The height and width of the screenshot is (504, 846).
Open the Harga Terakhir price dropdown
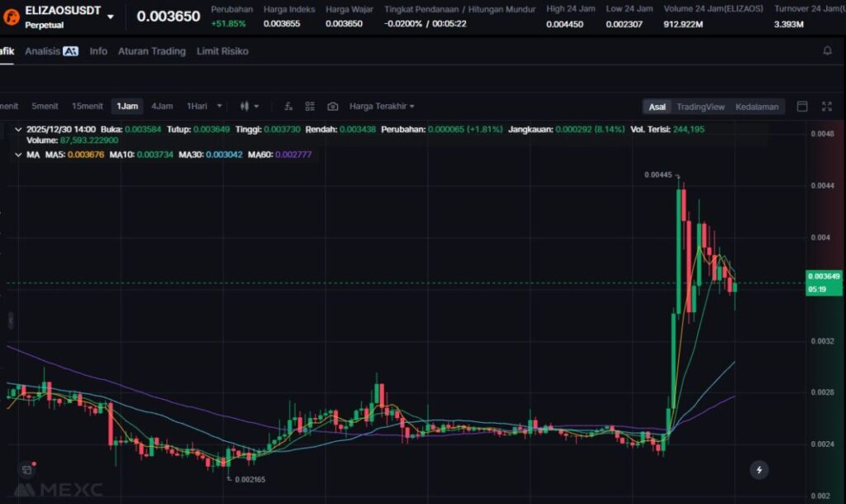(382, 107)
